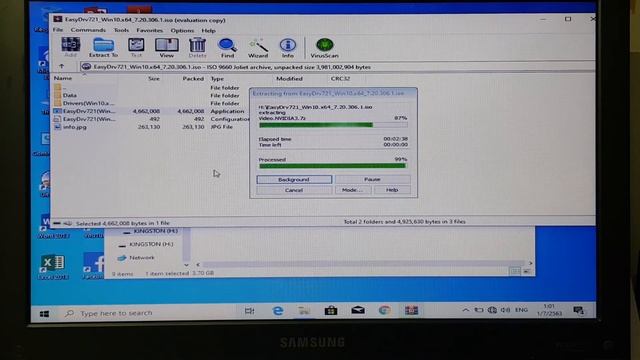Switch Explorer to large icons view

[527, 271]
